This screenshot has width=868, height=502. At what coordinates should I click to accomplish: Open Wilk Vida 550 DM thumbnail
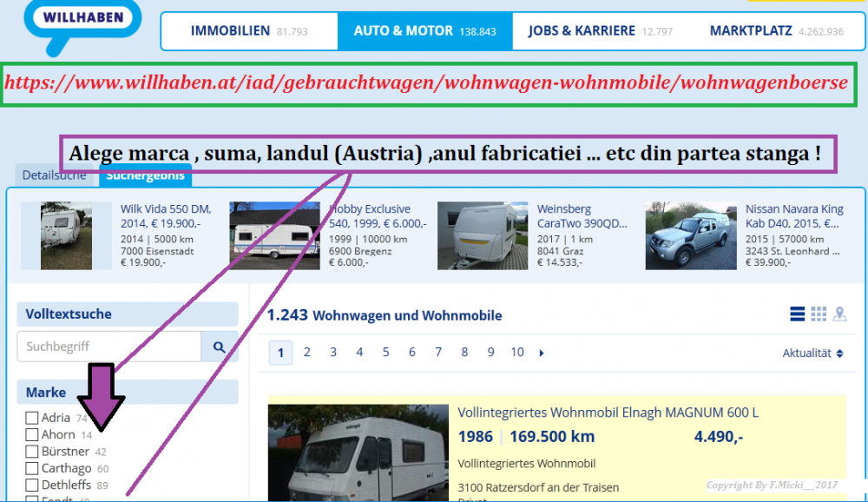tap(66, 235)
